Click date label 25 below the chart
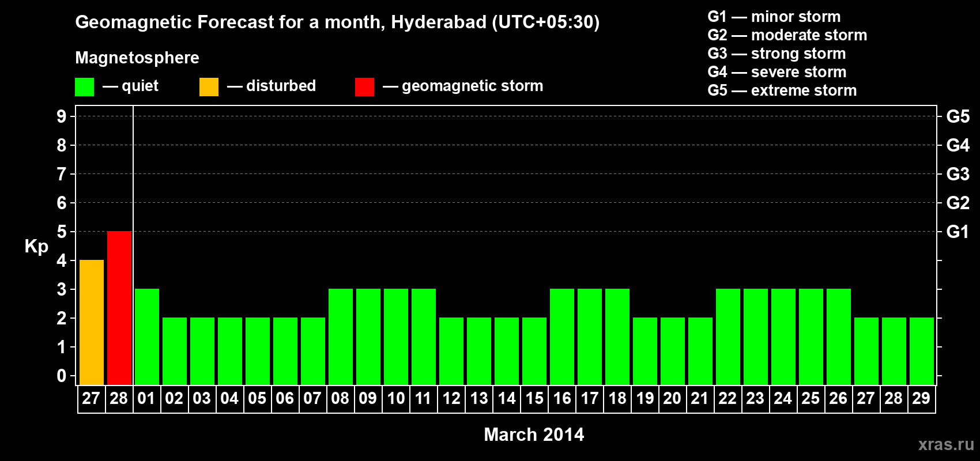 (811, 398)
